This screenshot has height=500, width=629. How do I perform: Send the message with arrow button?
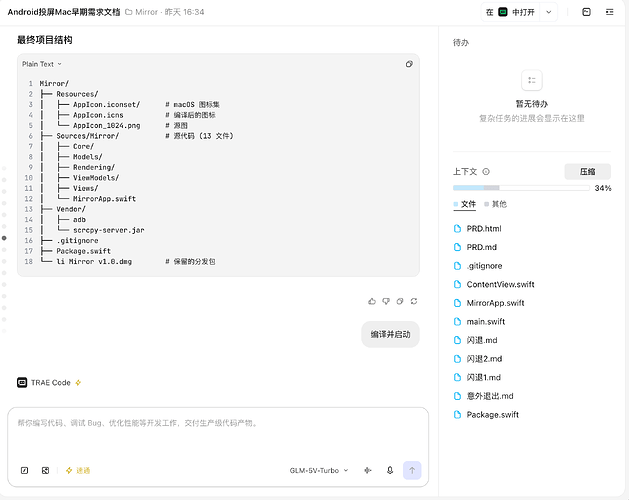click(412, 470)
